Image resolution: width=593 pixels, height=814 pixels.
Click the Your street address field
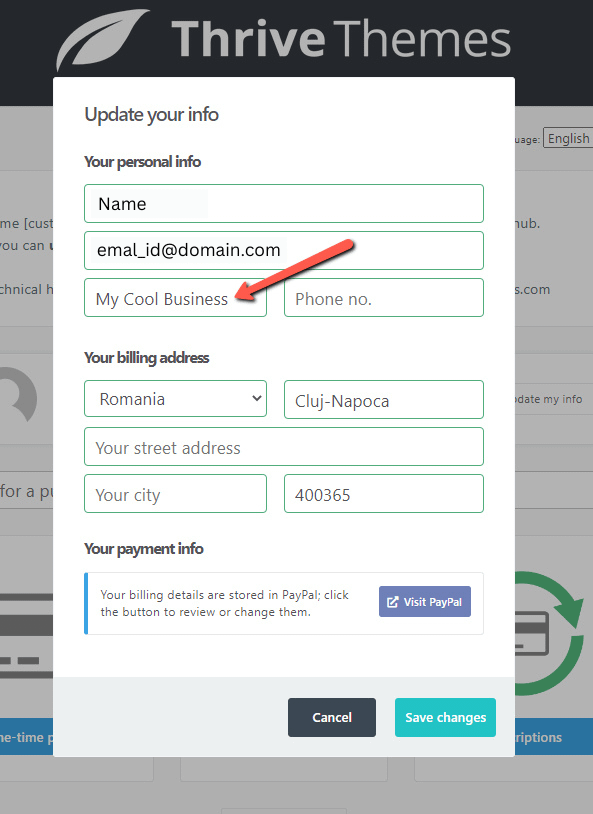click(284, 447)
